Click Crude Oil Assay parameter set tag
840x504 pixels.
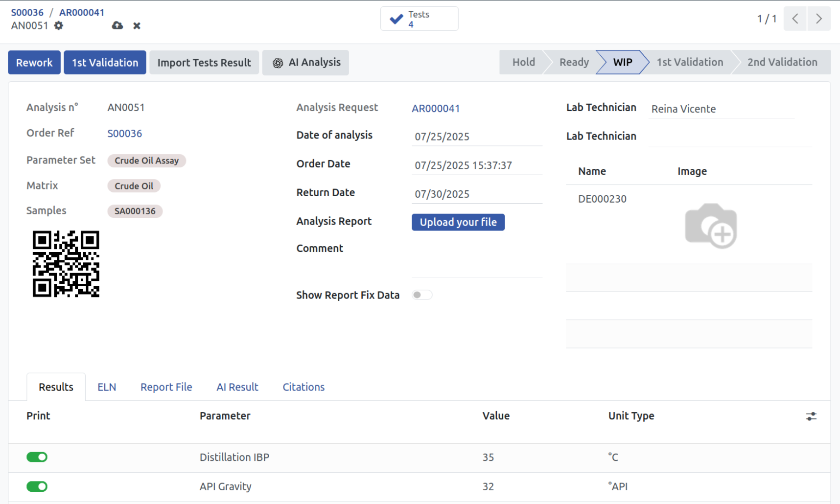pyautogui.click(x=146, y=160)
